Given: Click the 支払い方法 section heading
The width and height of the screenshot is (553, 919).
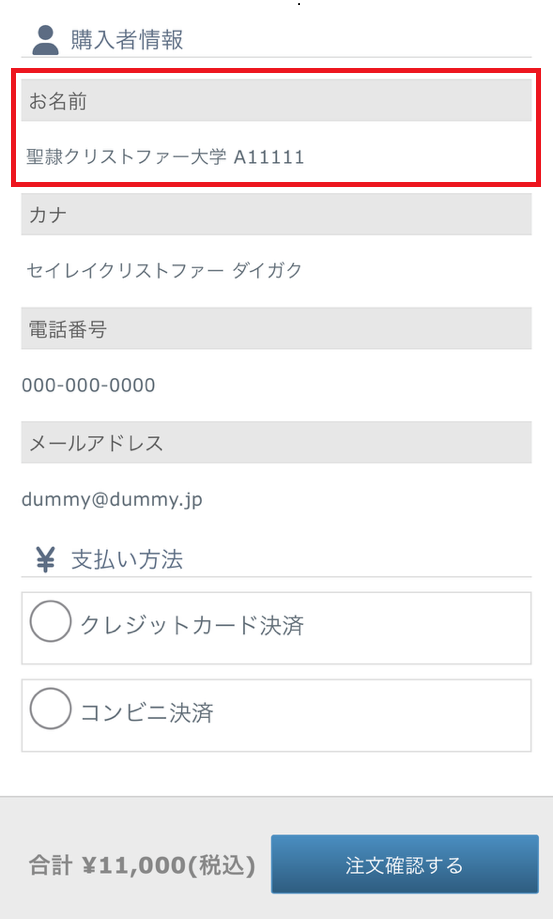Looking at the screenshot, I should pos(127,560).
